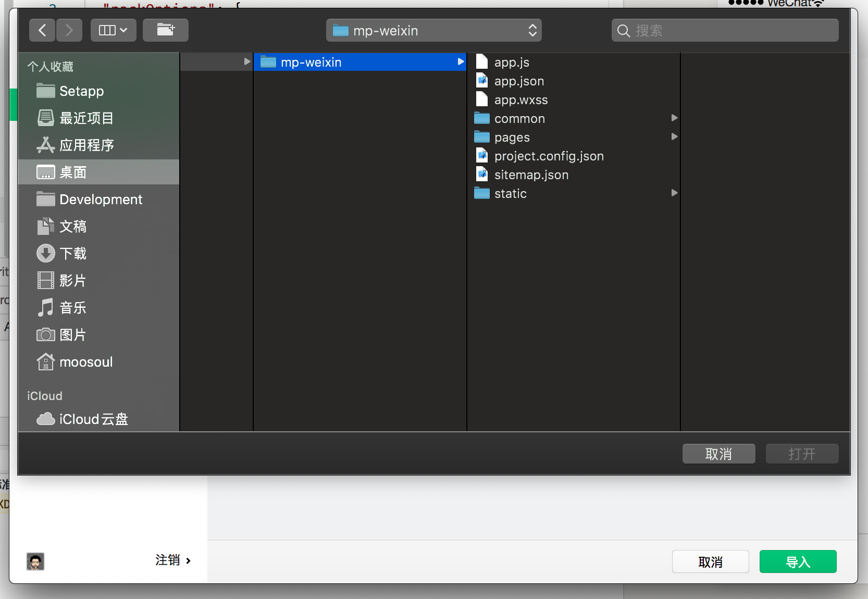Select the pages folder
Image resolution: width=868 pixels, height=599 pixels.
point(574,137)
